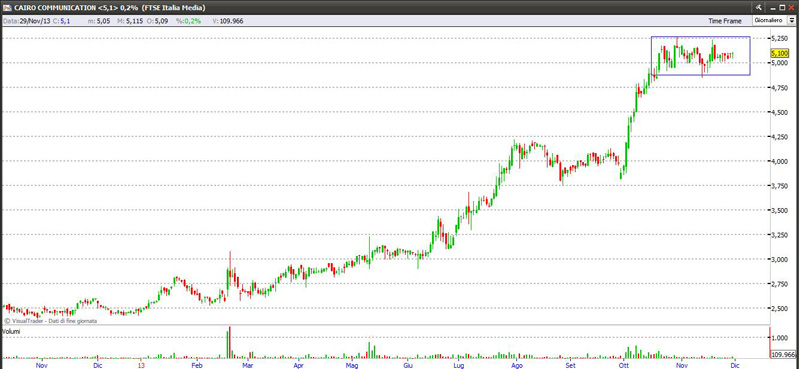This screenshot has height=369, width=800.
Task: Click the red 13 year marker on time axis
Action: [142, 365]
